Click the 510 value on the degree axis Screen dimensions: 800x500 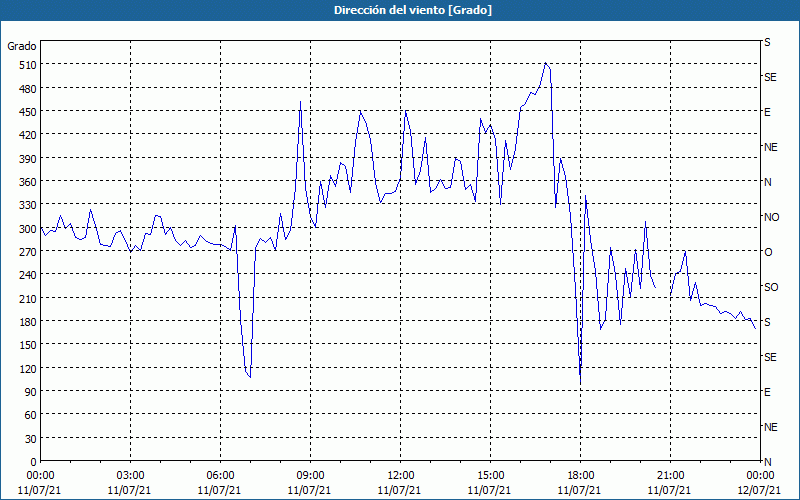click(x=28, y=65)
